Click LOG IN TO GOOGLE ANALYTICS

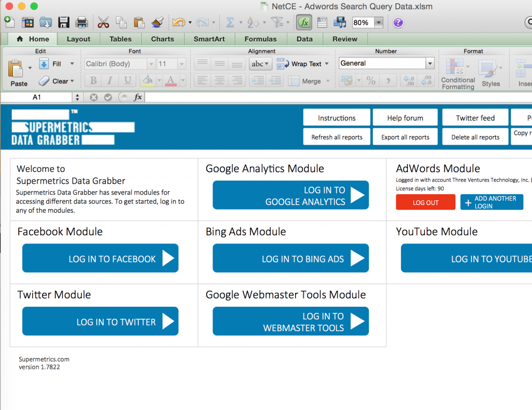(x=290, y=195)
